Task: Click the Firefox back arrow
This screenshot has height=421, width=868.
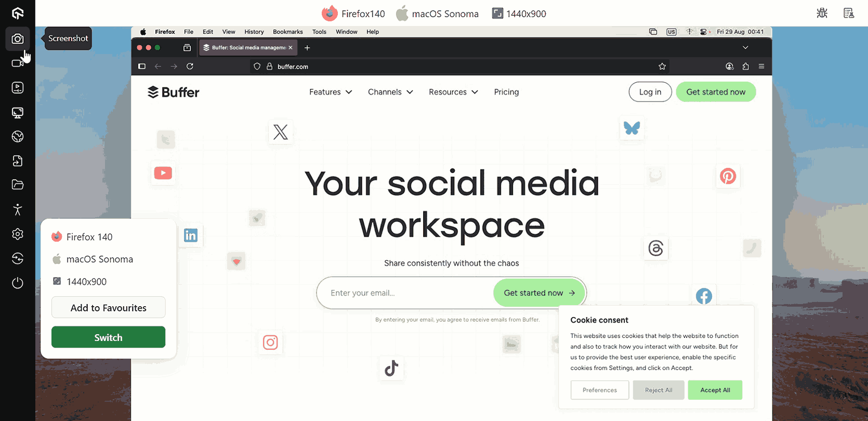Action: tap(158, 67)
